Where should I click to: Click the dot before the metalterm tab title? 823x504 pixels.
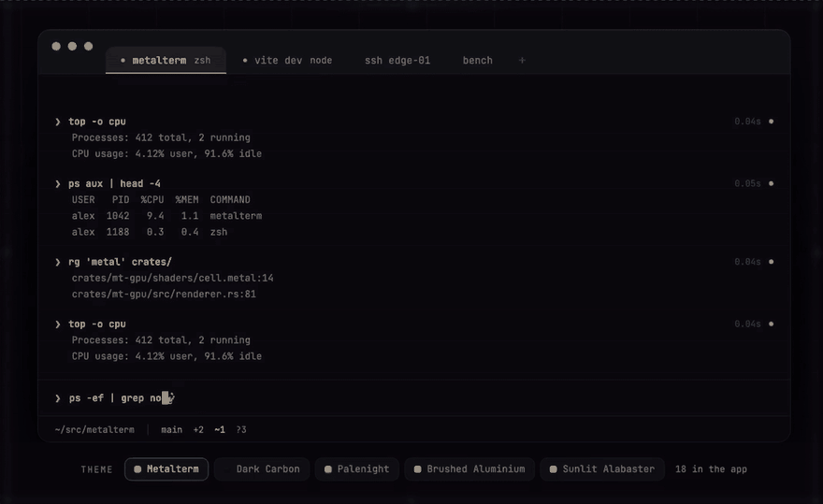[x=123, y=61]
